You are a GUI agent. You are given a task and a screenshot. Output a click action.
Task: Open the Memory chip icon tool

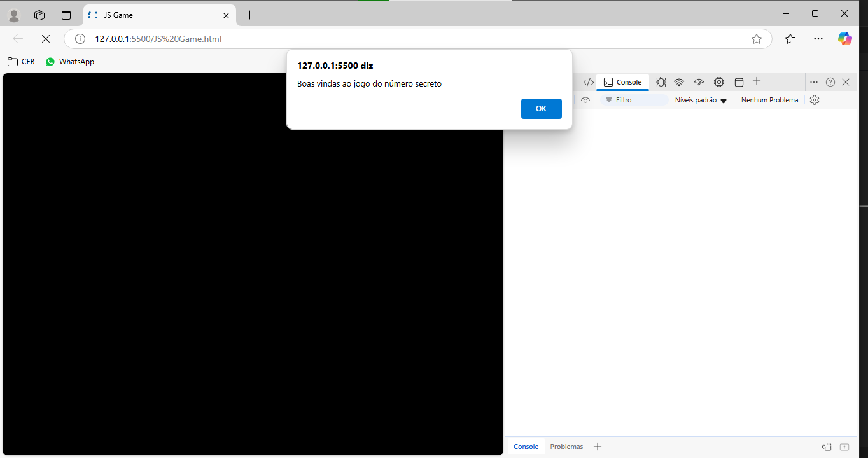tap(719, 82)
